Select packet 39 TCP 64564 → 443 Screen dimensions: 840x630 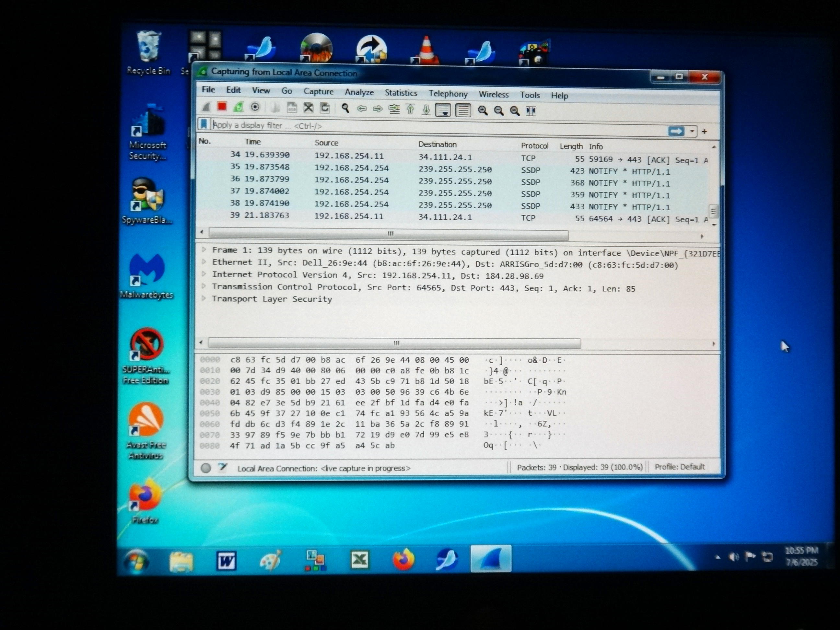452,217
